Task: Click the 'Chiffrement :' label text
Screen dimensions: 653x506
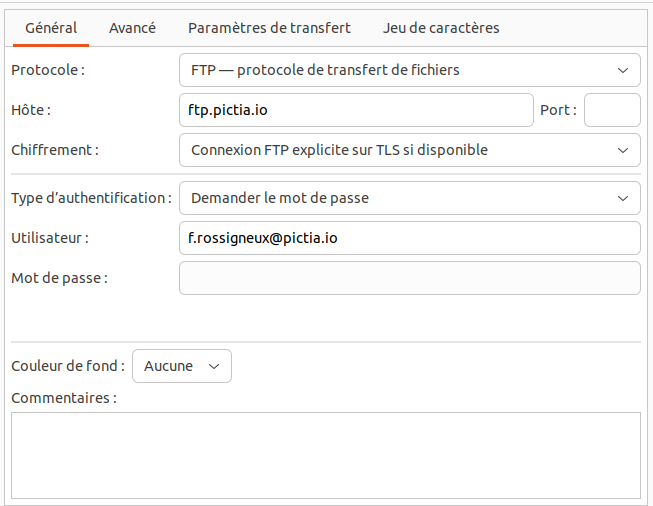Action: tap(55, 150)
